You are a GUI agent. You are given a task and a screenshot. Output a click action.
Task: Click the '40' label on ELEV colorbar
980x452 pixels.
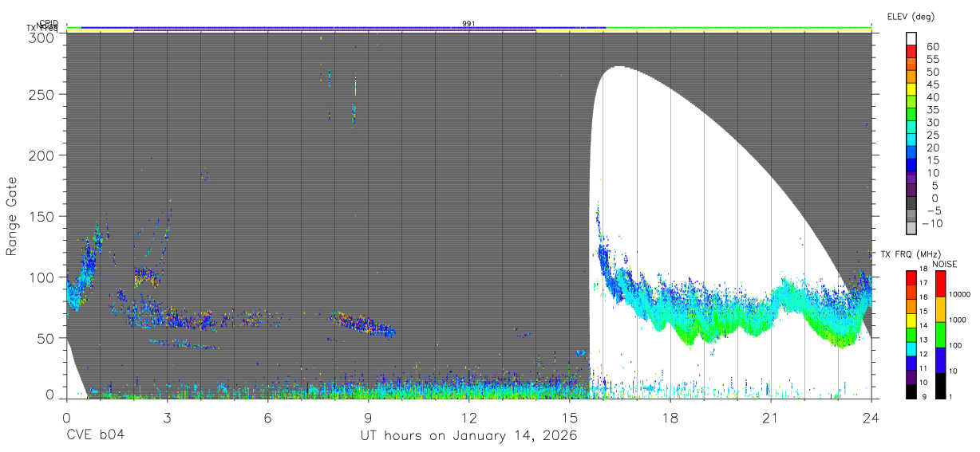tap(933, 97)
